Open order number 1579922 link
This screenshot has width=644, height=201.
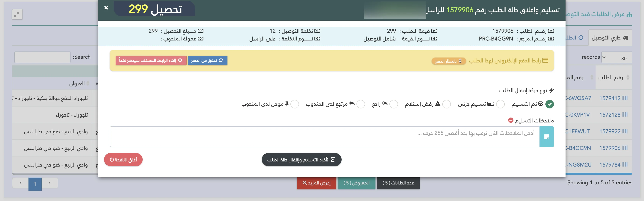point(610,131)
